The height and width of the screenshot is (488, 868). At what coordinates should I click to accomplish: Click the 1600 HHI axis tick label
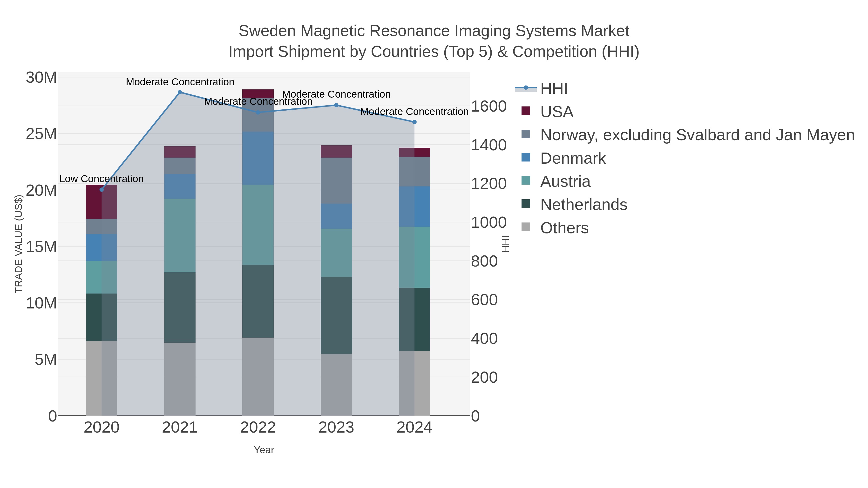coord(489,107)
